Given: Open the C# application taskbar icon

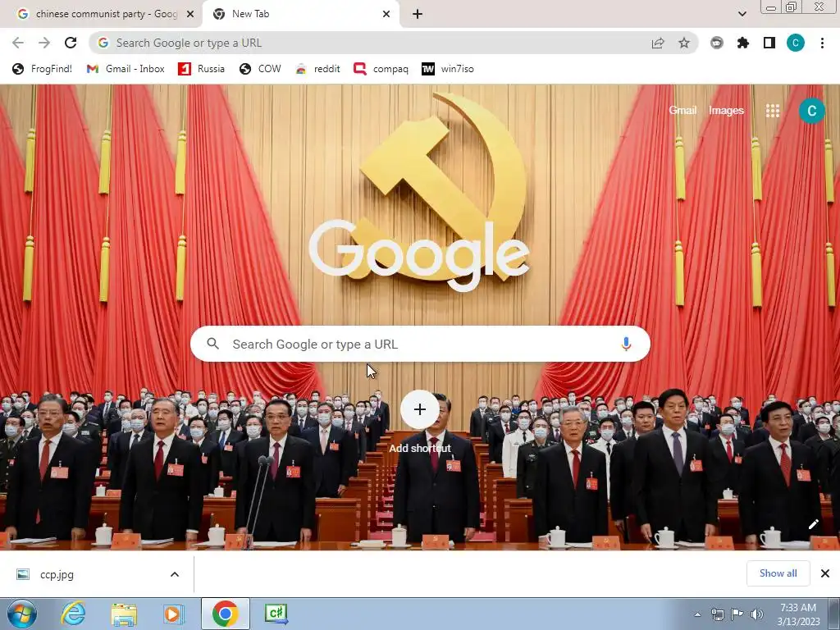Looking at the screenshot, I should pyautogui.click(x=276, y=614).
